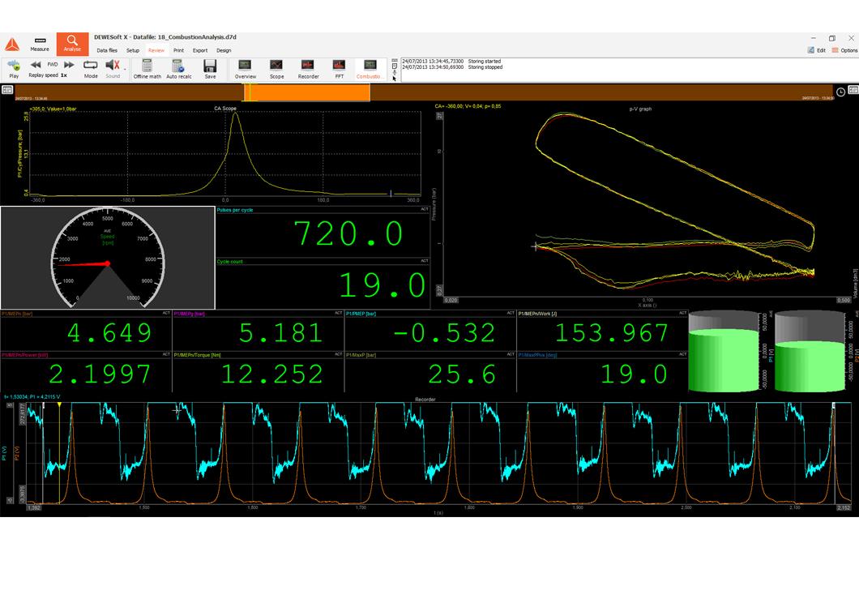Viewport: 859px width, 616px height.
Task: Open the Export menu
Action: (200, 50)
